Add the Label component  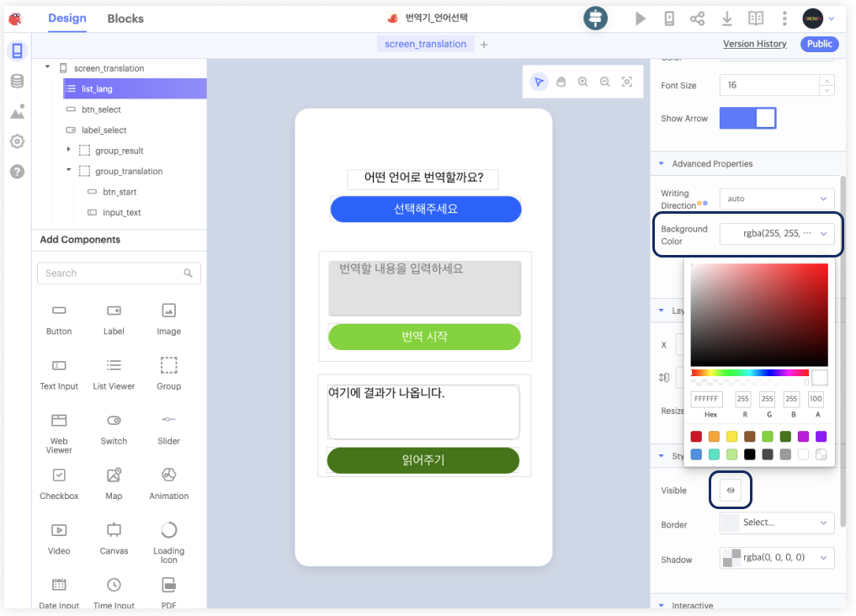[x=114, y=319]
